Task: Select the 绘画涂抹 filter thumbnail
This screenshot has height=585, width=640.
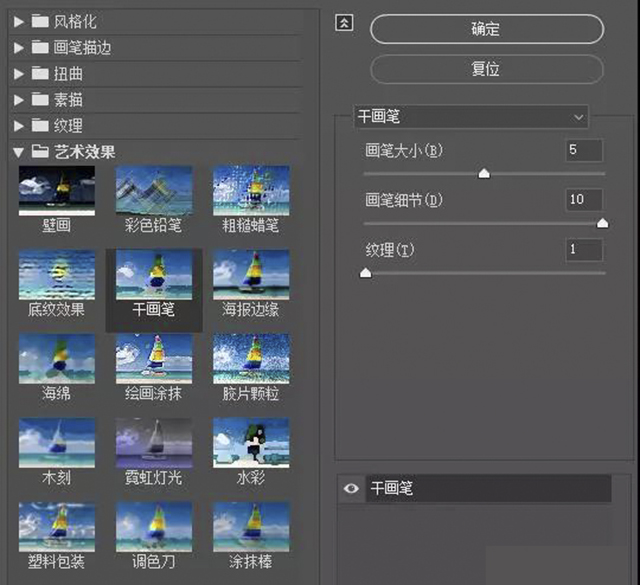Action: point(154,359)
